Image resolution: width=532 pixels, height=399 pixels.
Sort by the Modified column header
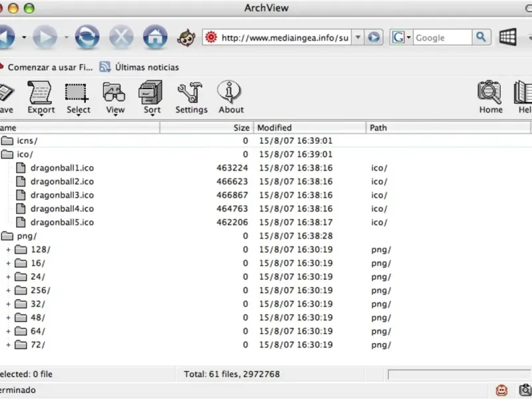310,128
